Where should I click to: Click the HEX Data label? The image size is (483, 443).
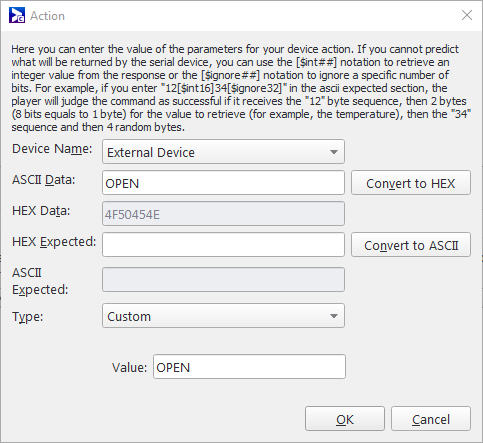41,211
